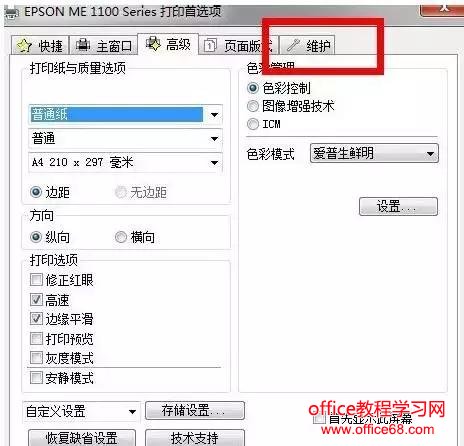The width and height of the screenshot is (464, 446).
Task: Select the 横向 orientation radio button
Action: point(121,237)
